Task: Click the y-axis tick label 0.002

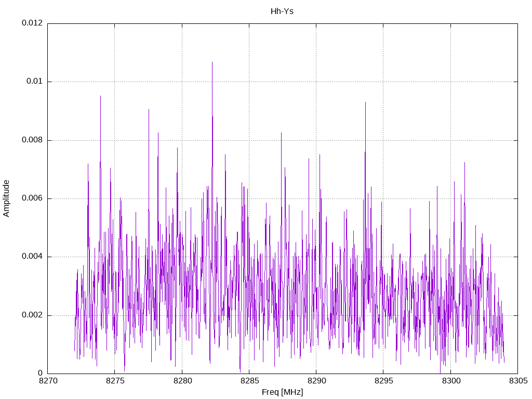Action: 32,315
